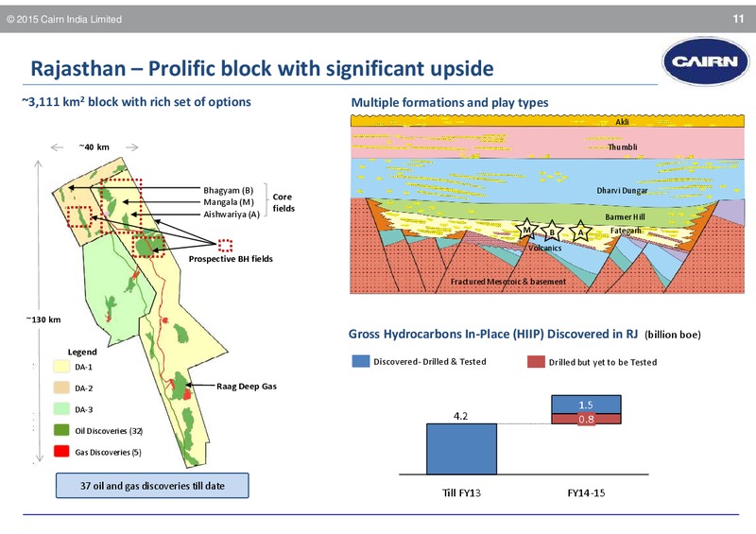This screenshot has height=534, width=756.
Task: Click the star marker labeled M
Action: (x=527, y=230)
